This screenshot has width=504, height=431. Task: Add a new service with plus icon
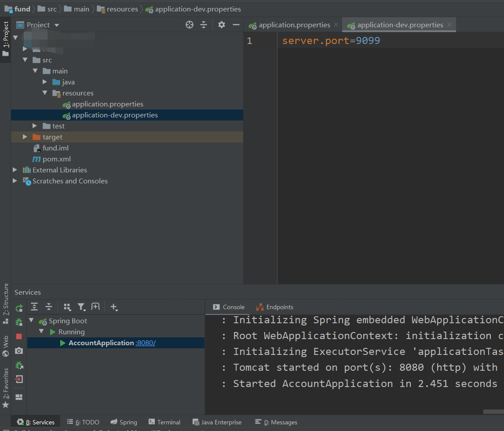click(114, 307)
